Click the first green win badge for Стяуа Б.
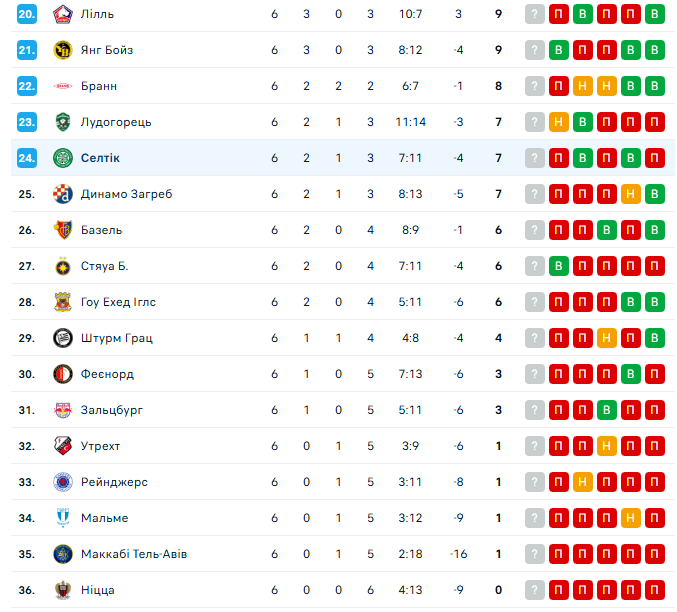This screenshot has height=612, width=677. coord(559,266)
